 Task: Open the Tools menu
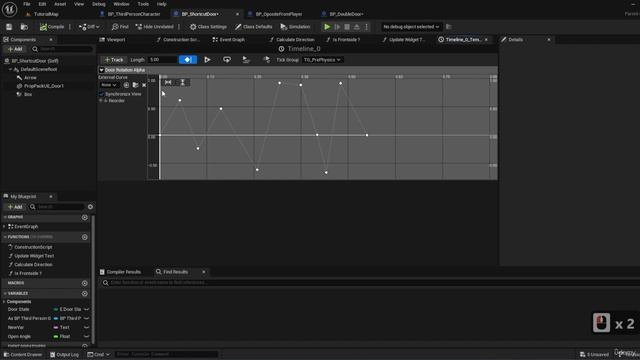pyautogui.click(x=143, y=4)
